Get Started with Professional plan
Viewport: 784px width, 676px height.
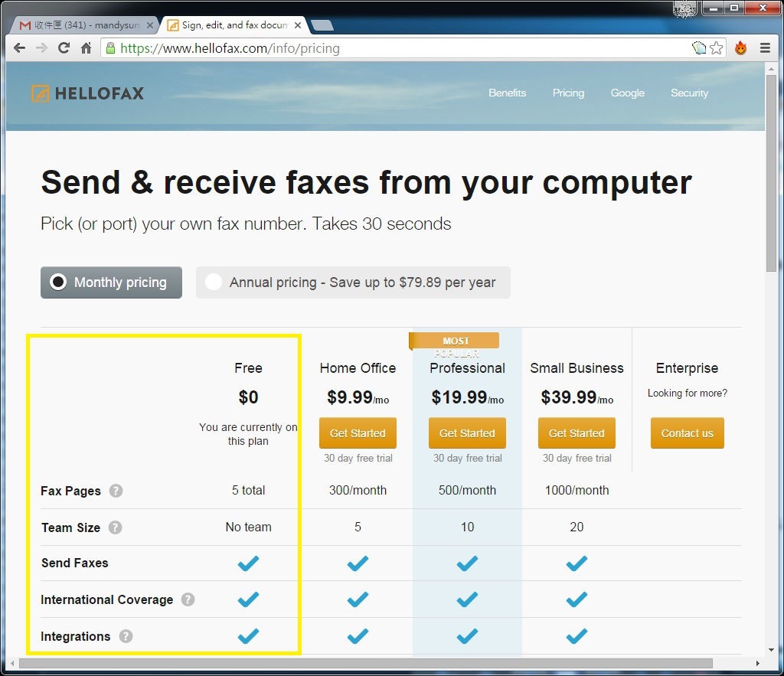pos(467,433)
